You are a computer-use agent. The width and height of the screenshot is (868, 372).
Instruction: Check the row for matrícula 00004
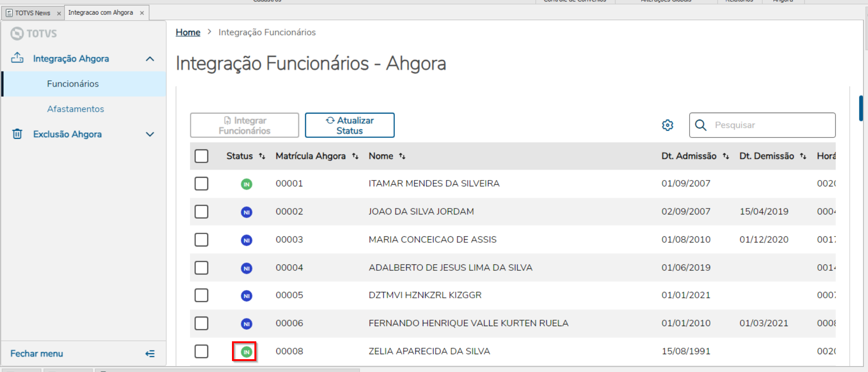pyautogui.click(x=201, y=268)
